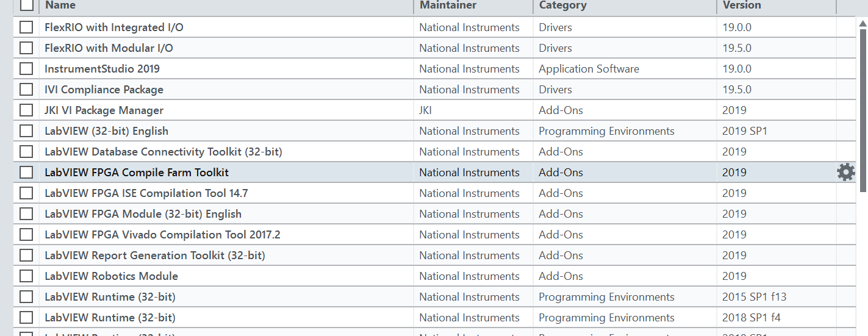Tick checkbox for FlexRIO with Modular I/O
The image size is (868, 336).
[26, 48]
